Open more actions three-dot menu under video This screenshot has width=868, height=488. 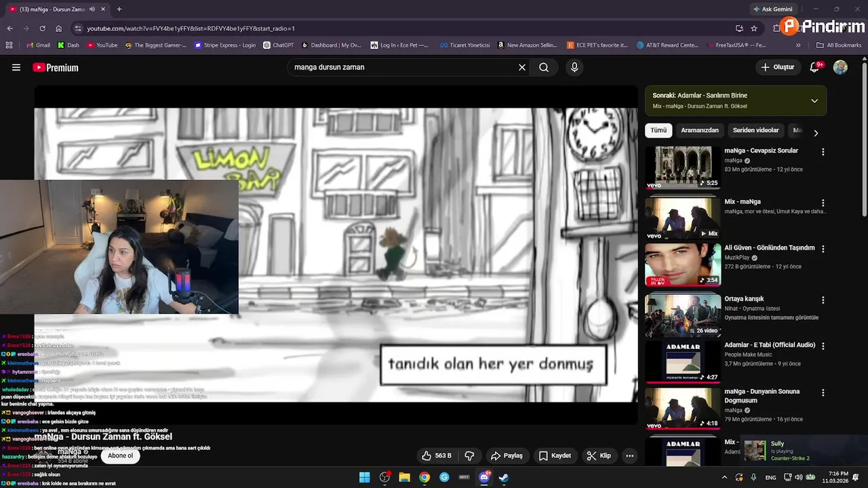point(629,455)
